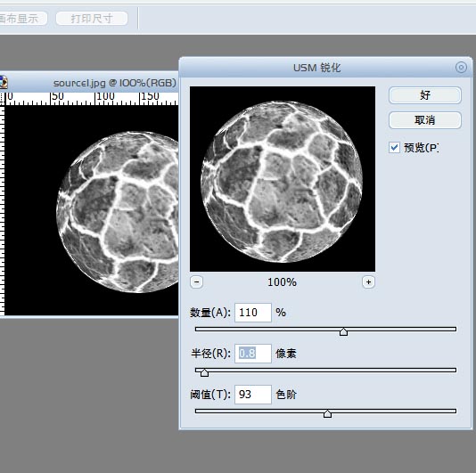The image size is (476, 473).
Task: Click the 半径 radius input field showing 0.8
Action: [253, 354]
